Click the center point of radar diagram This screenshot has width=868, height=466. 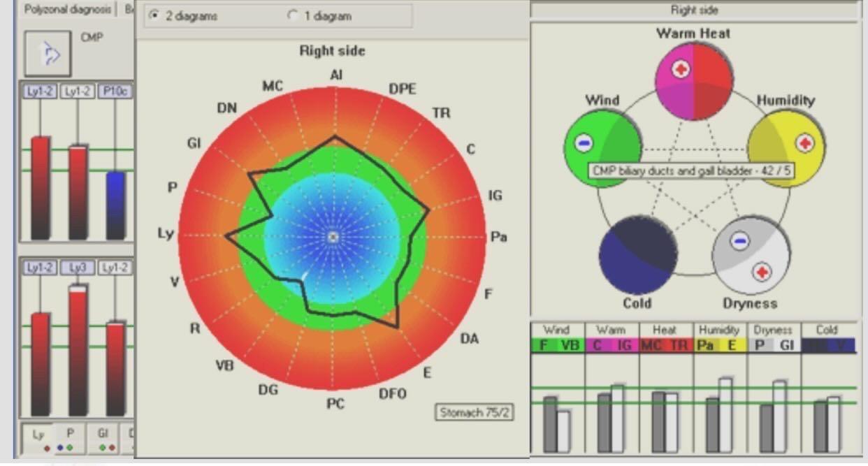pos(333,237)
